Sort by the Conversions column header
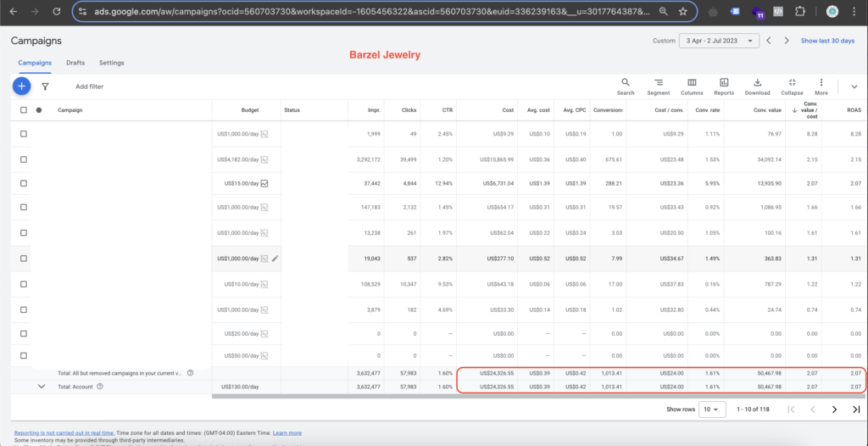868x446 pixels. (608, 109)
